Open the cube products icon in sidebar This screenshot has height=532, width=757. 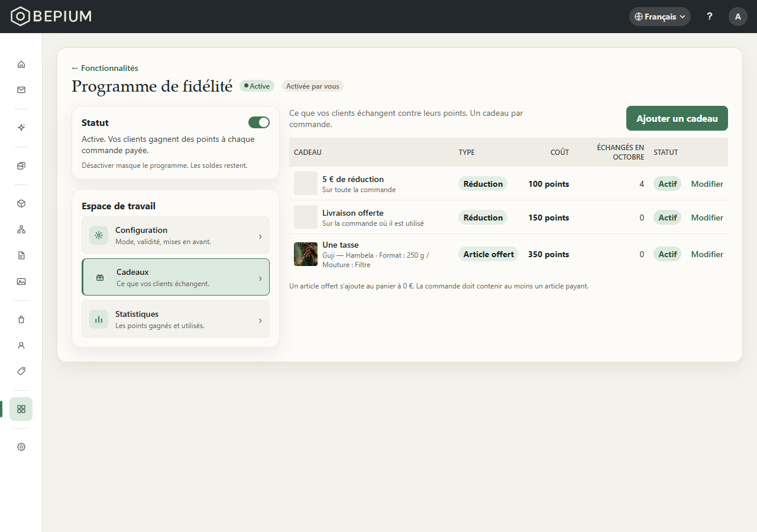(x=21, y=203)
